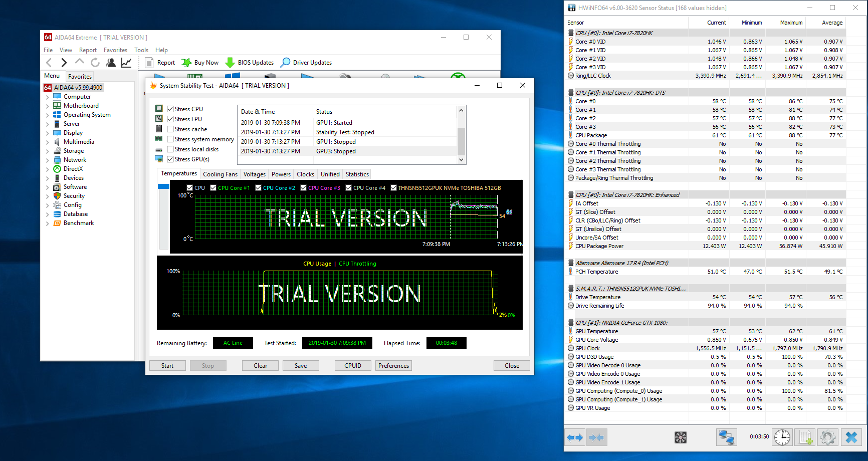Click Buy Now in the AIDA64 toolbar
The height and width of the screenshot is (461, 868).
click(x=200, y=63)
